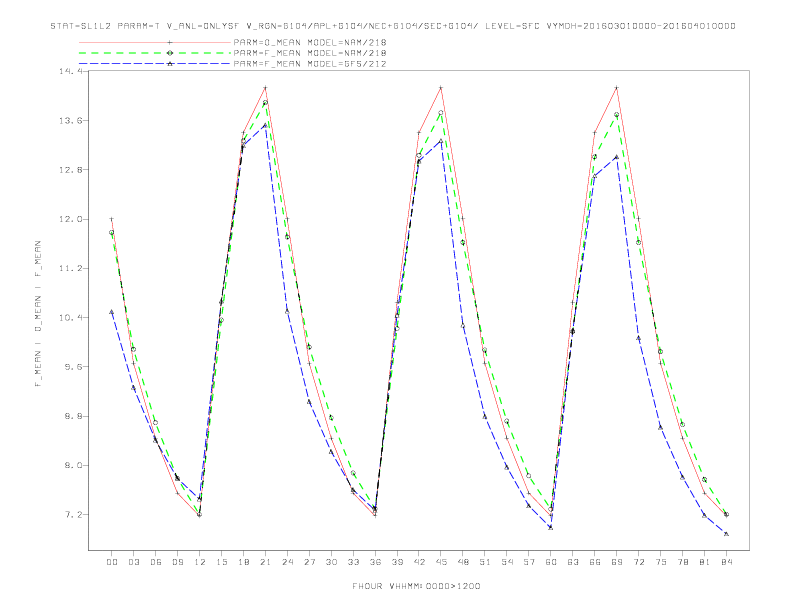Select legend text PARM=F_MEAN MODEL=GFS/212
Viewport: 792px width, 612px height.
(x=310, y=64)
